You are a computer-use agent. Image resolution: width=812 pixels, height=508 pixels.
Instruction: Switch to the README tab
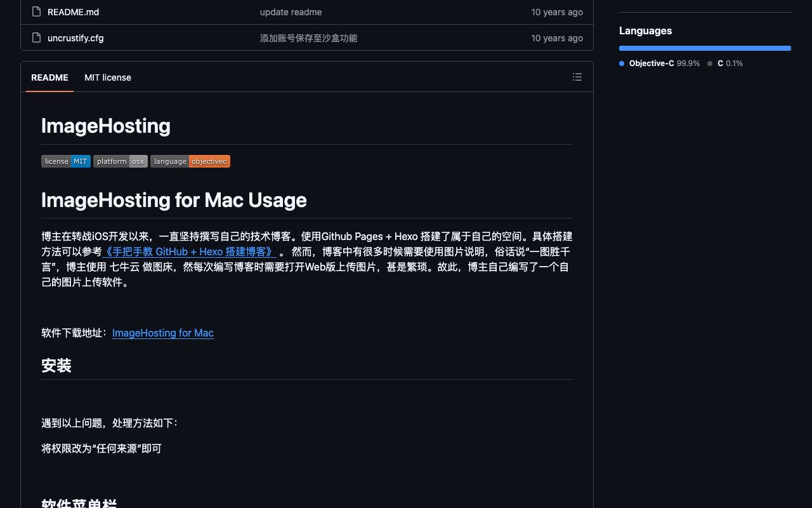(x=49, y=77)
